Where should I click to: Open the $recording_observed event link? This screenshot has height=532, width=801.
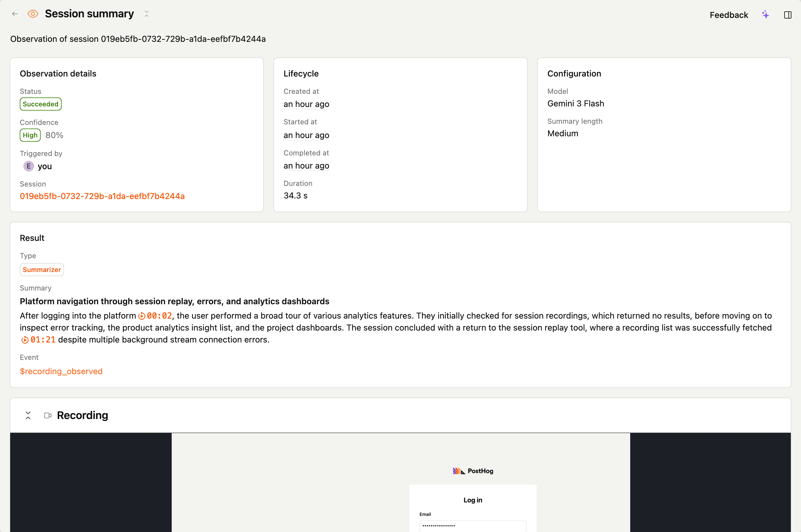(x=61, y=371)
